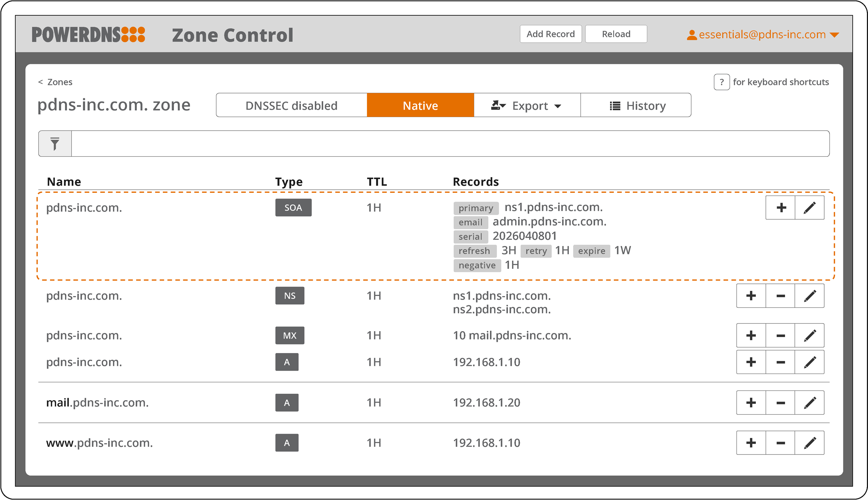
Task: Open keyboard shortcuts help question mark
Action: point(721,82)
